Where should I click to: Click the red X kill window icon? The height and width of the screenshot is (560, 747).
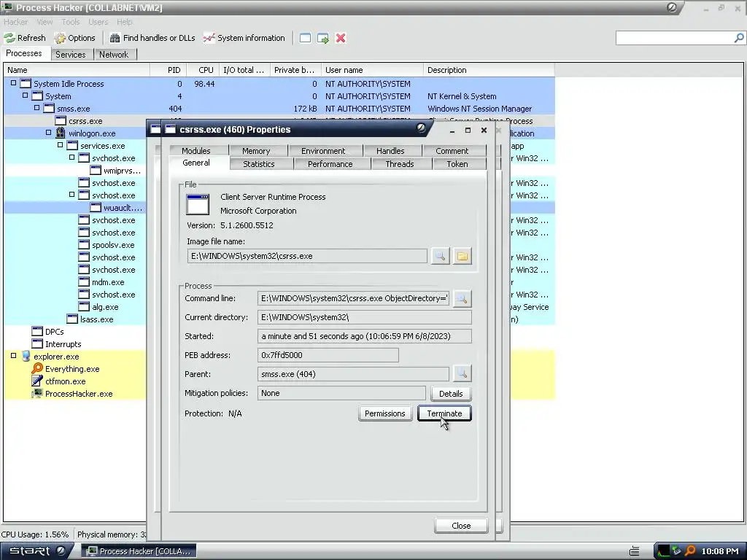click(x=341, y=38)
